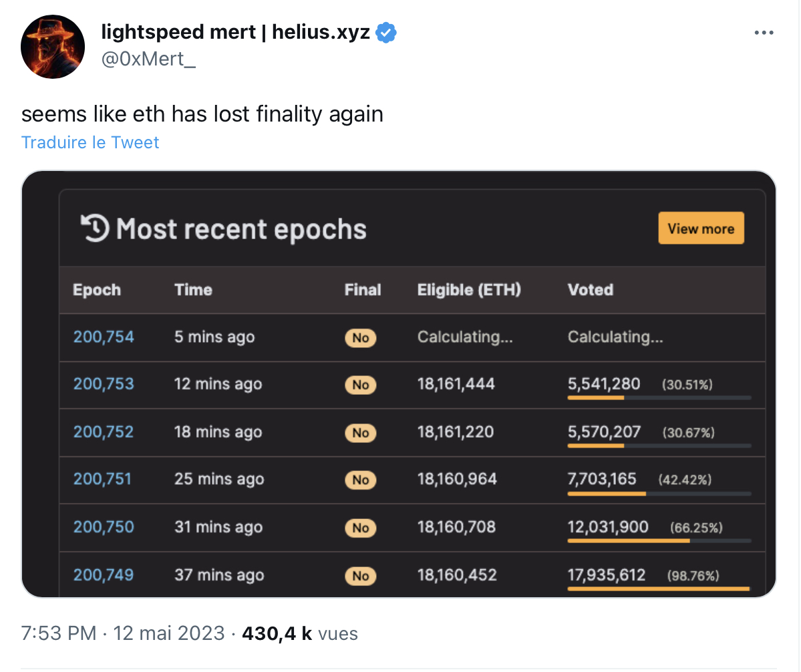Click the No badge for epoch 200,754
Viewport: 801px width, 672px height.
click(361, 338)
